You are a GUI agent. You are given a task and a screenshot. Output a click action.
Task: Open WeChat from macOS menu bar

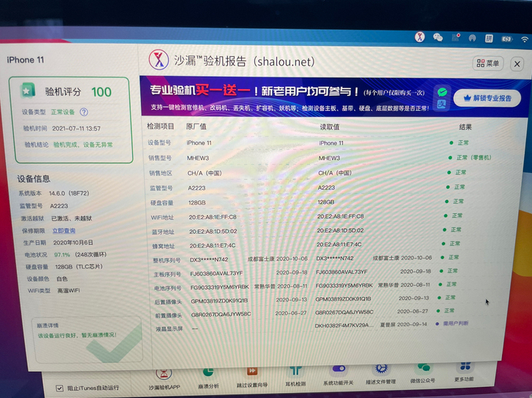click(x=438, y=37)
